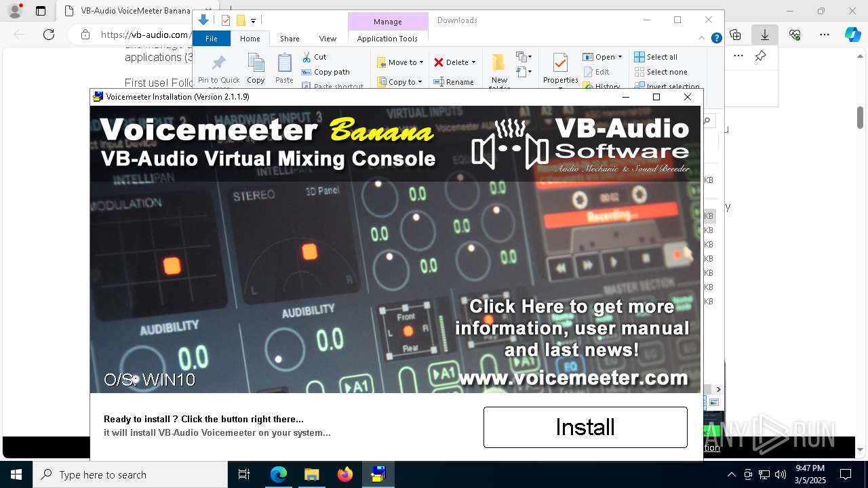This screenshot has width=868, height=488.
Task: Expand the Open dropdown arrow in ribbon
Action: click(x=620, y=57)
